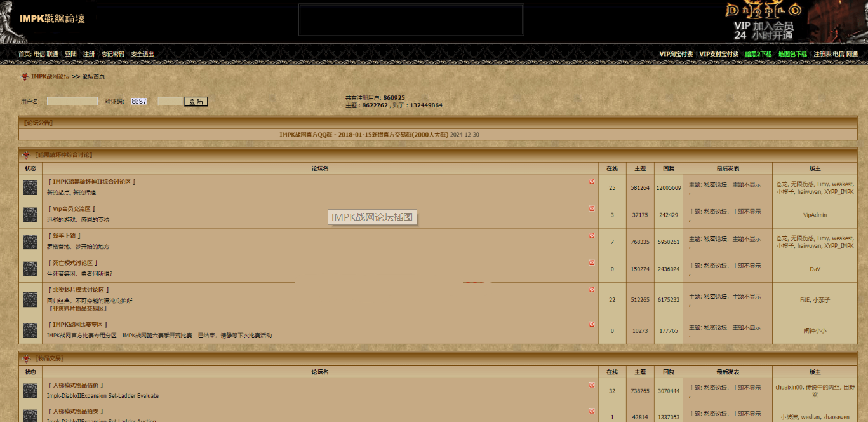Screen dimensions: 868x422
Task: Open the 非资料片物品交易区 subforum link
Action: 77,308
